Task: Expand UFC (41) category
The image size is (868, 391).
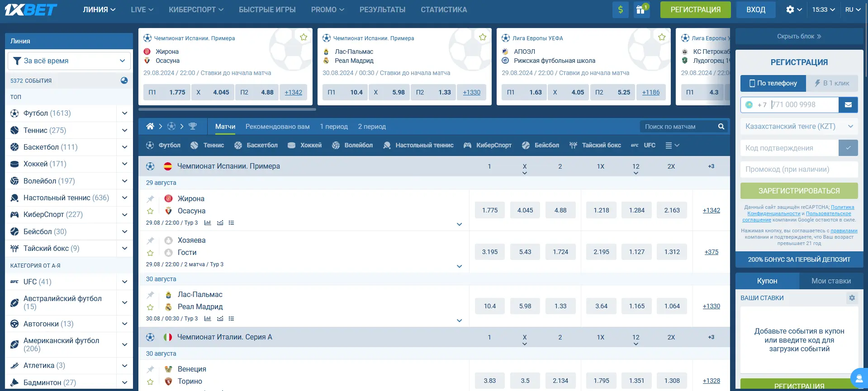Action: click(124, 282)
